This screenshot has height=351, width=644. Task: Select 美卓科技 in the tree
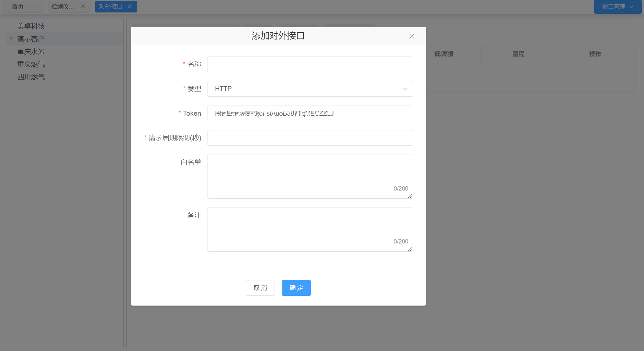coord(31,26)
